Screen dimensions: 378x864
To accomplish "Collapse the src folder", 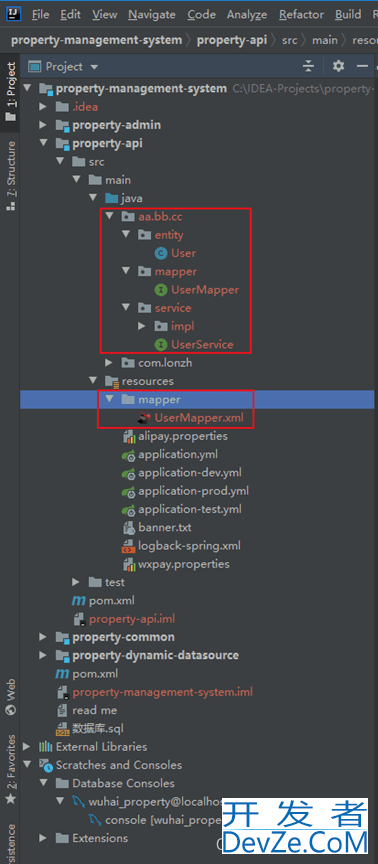I will click(x=60, y=162).
